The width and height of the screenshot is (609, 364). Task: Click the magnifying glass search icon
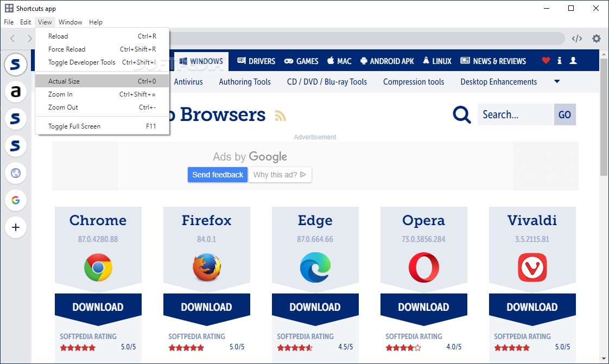click(x=462, y=115)
